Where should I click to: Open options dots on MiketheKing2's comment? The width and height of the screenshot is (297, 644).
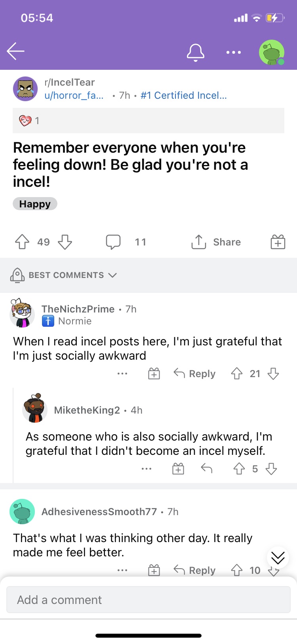click(147, 469)
